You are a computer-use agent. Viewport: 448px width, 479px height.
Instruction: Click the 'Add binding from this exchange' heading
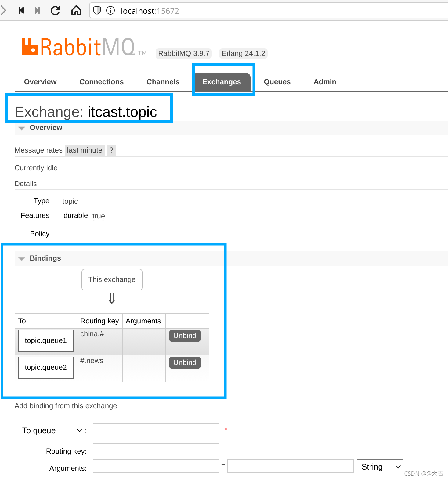[66, 406]
